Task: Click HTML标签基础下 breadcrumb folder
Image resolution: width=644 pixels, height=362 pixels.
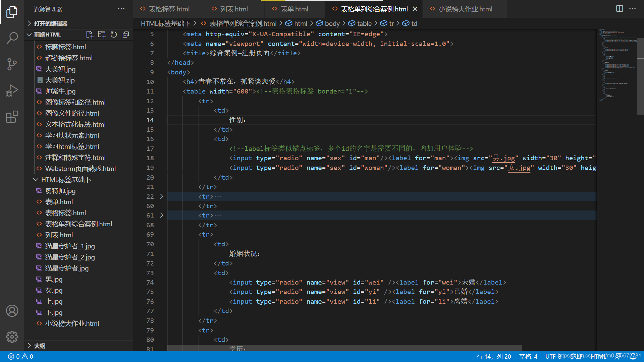Action: click(166, 23)
